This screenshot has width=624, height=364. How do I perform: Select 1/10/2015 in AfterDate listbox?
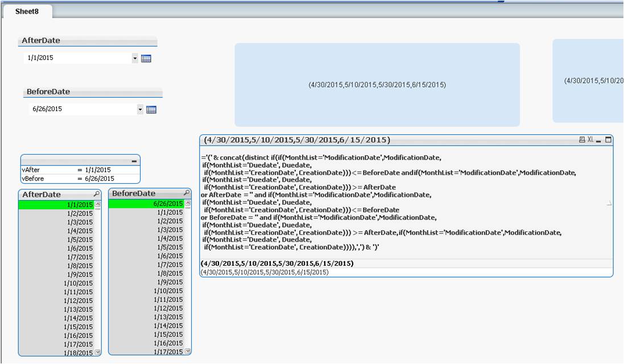[56, 283]
